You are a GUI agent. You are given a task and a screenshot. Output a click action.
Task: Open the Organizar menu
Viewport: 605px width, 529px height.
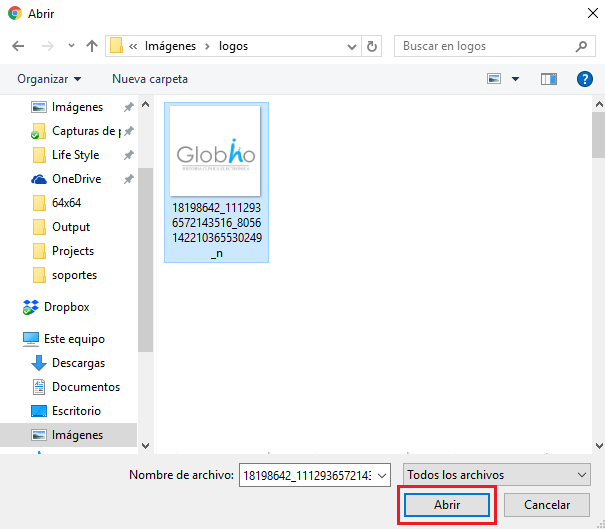click(49, 79)
